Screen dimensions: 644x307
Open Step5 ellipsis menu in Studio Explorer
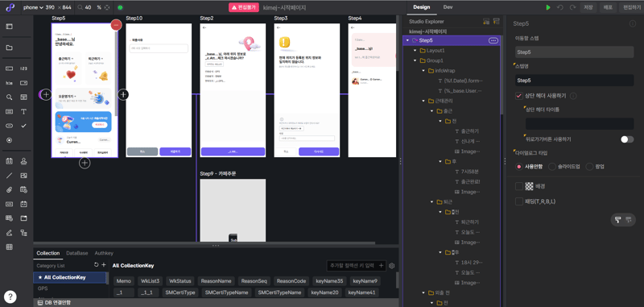click(493, 40)
